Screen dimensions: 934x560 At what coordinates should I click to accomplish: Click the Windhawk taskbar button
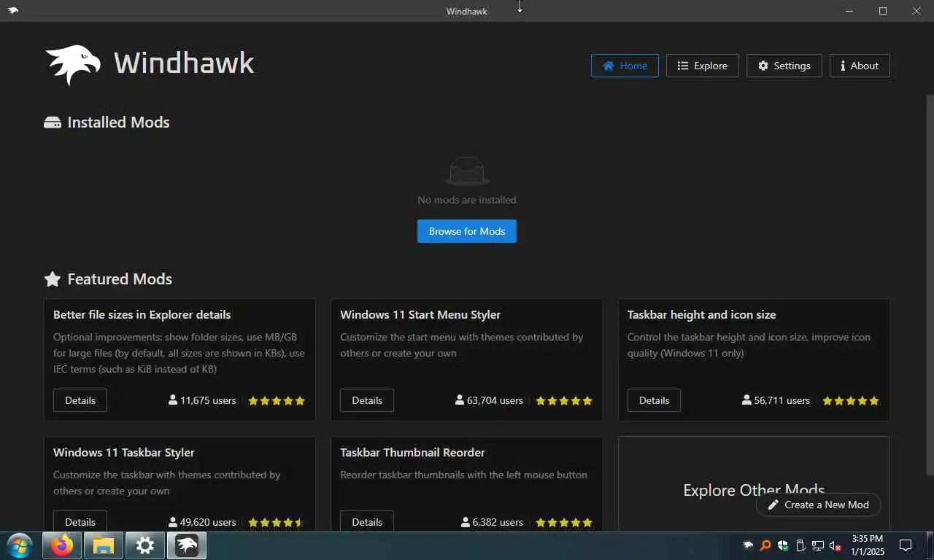click(187, 545)
